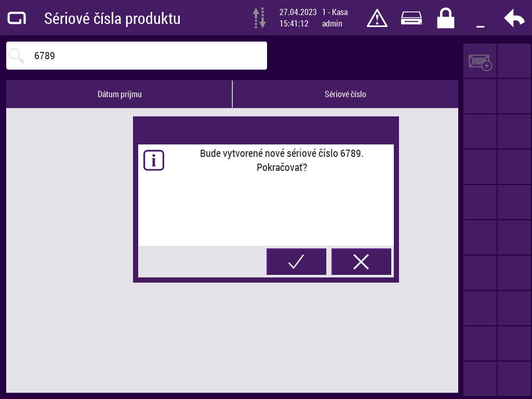Click the info icon in dialog
This screenshot has height=399, width=532.
(x=154, y=161)
